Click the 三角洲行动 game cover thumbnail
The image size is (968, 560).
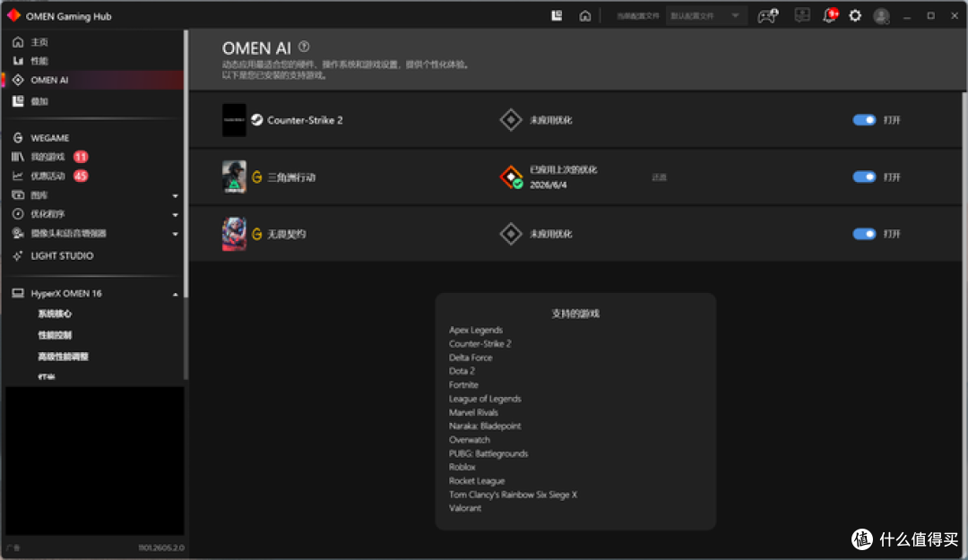click(234, 177)
